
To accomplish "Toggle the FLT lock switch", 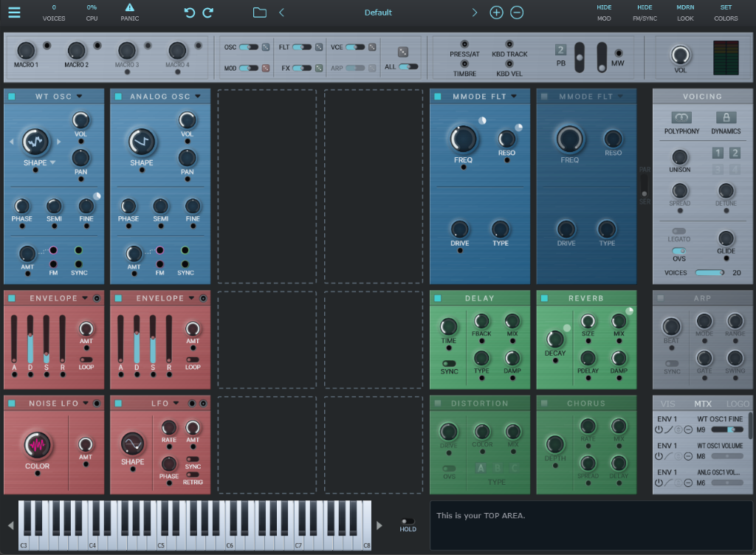I will [x=302, y=47].
